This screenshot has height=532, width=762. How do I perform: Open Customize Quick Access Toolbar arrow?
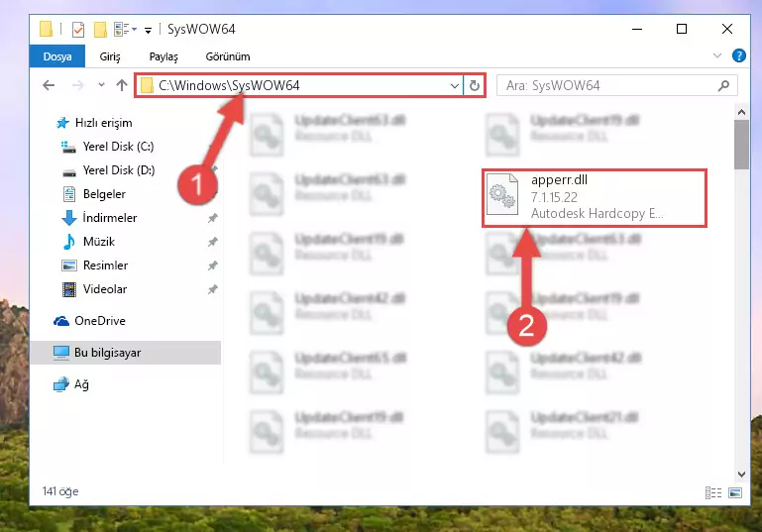point(148,31)
